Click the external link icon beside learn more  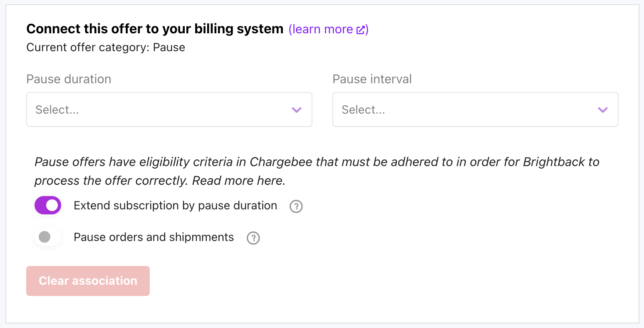(x=360, y=30)
